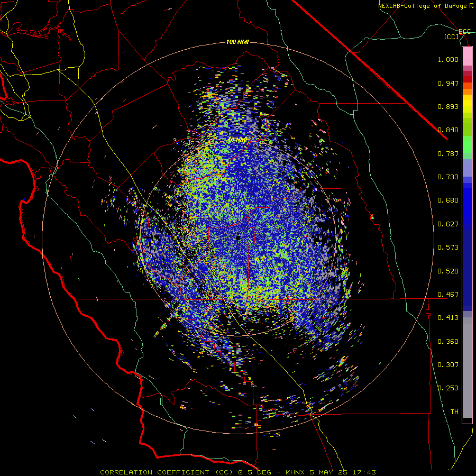476x476 pixels.
Task: Click the CORRELATION COEFFICIENT caption at bottom
Action: pyautogui.click(x=238, y=472)
